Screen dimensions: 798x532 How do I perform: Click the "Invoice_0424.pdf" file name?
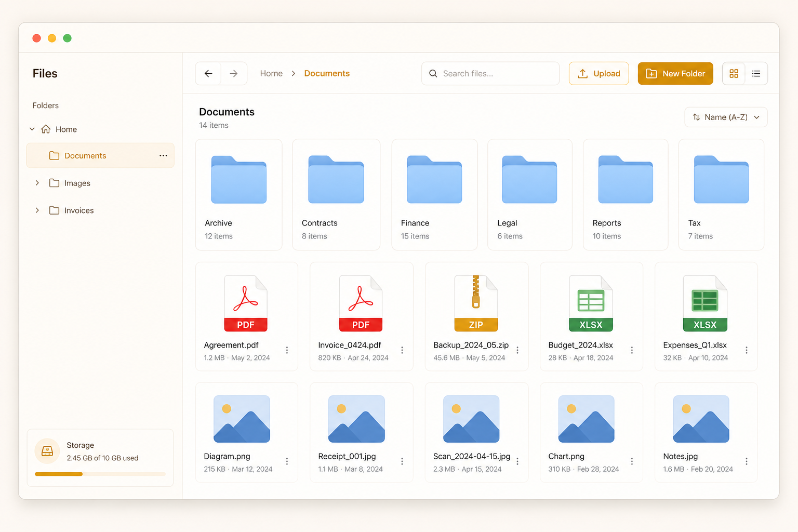[x=350, y=345]
